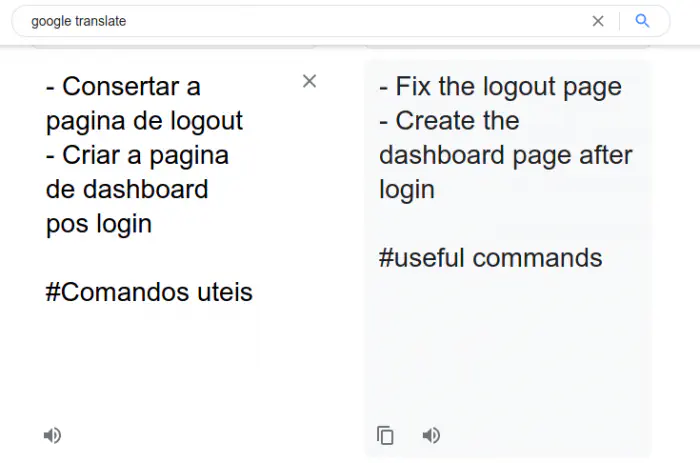This screenshot has height=463, width=700.
Task: Click the '#Comandos uteis' source line
Action: 149,292
